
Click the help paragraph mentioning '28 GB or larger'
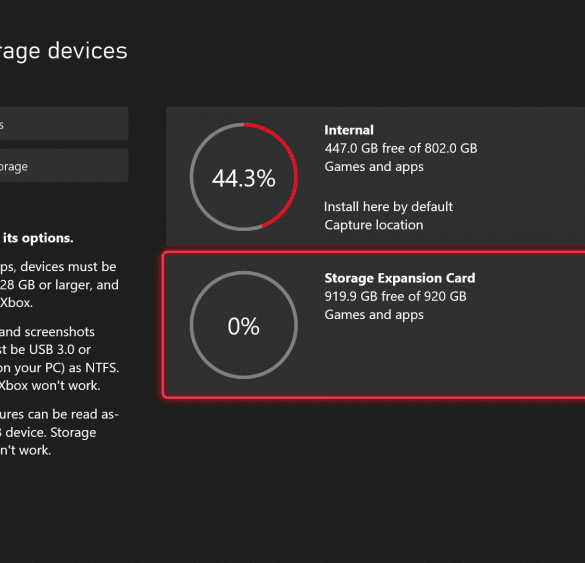(59, 284)
